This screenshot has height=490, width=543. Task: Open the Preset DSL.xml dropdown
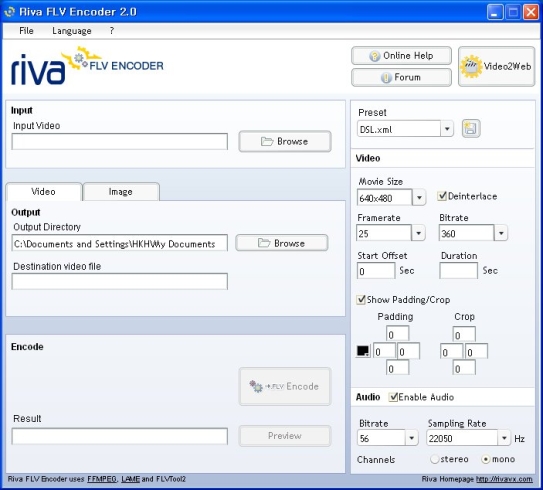[447, 129]
